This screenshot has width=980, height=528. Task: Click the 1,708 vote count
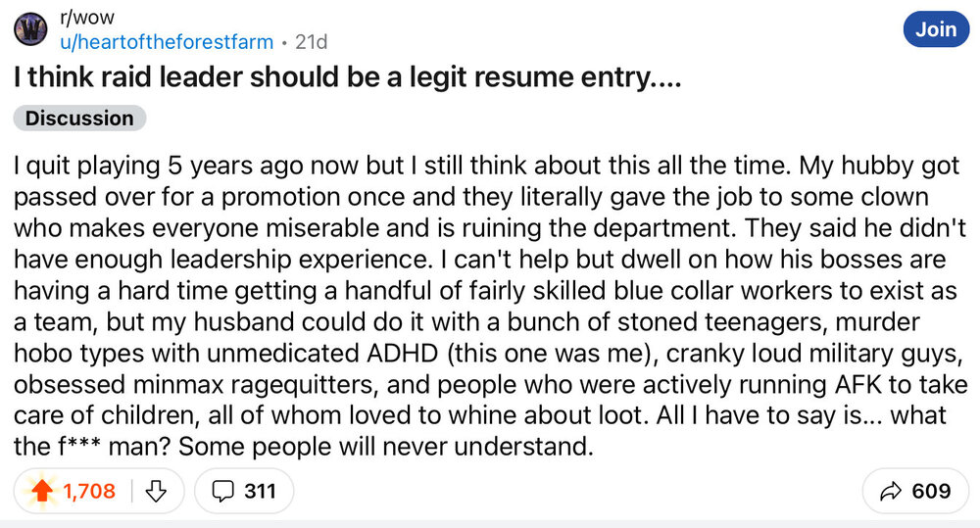[x=89, y=491]
